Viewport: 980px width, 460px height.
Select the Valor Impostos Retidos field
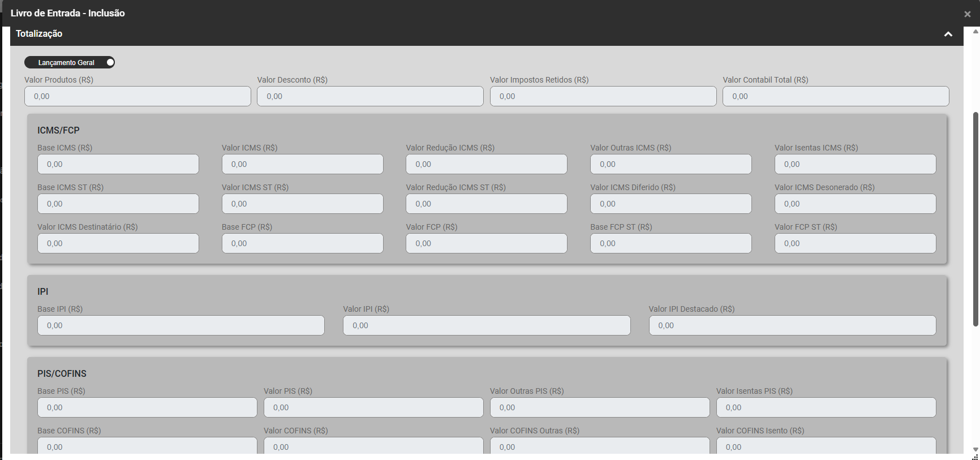point(603,96)
